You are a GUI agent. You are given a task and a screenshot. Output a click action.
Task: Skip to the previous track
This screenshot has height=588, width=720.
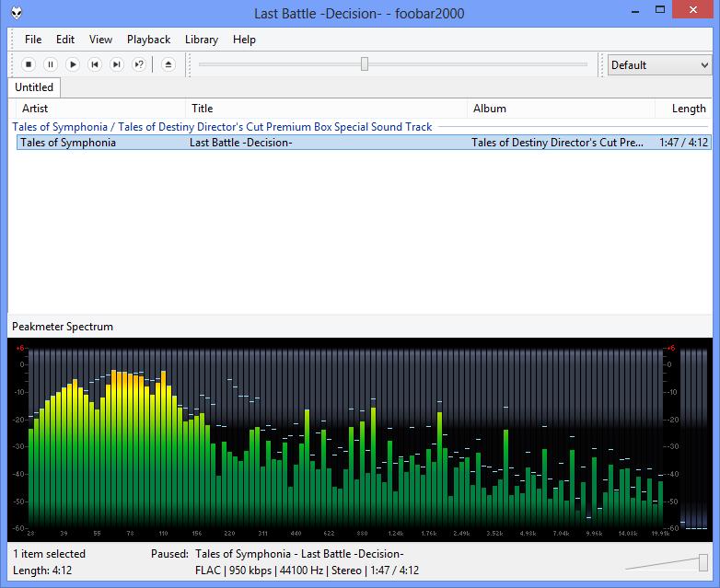coord(95,64)
